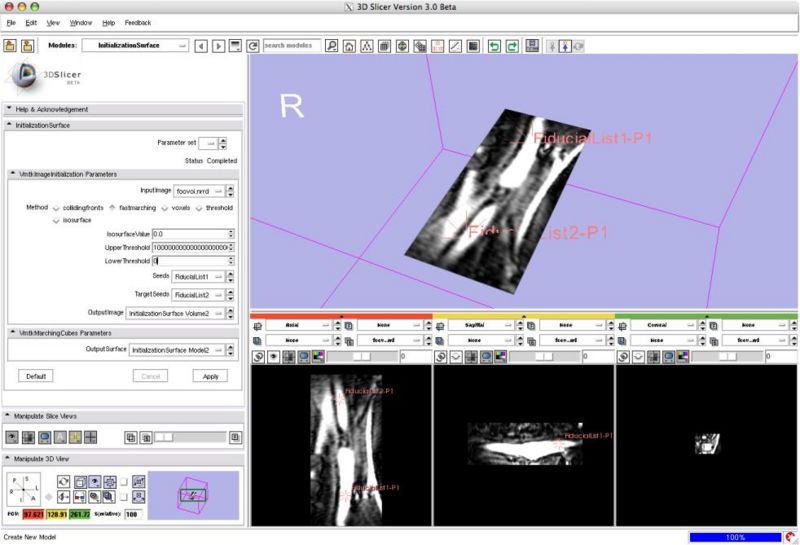Toggle the eye icon in Manipulate Slice Views
Screen dimensions: 800x545
coord(12,437)
